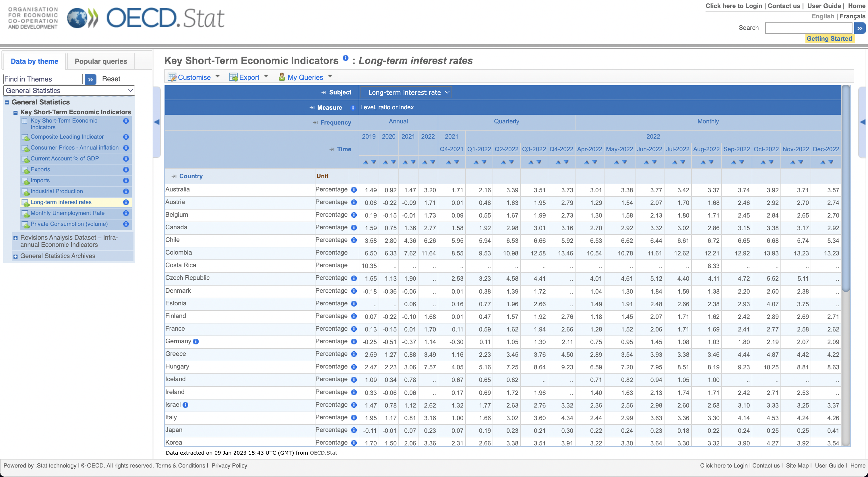Screen dimensions: 868x477
Task: Click the info icon next to Germany
Action: coord(196,342)
